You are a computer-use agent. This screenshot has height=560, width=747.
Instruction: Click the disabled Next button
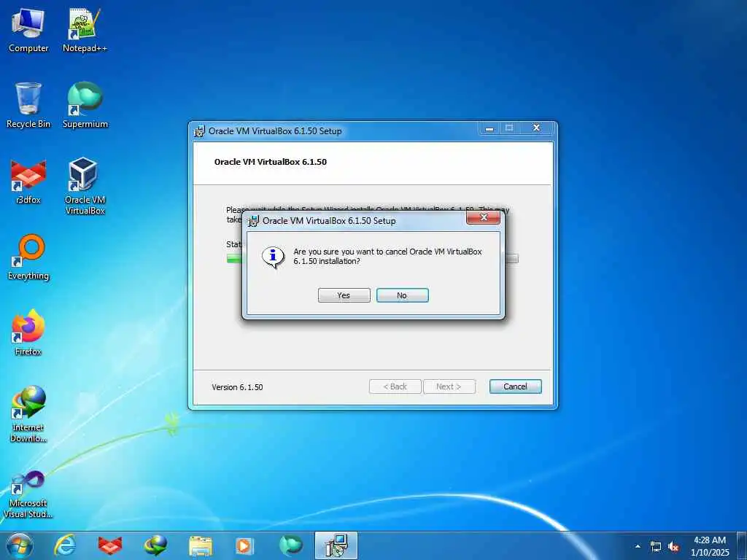(x=449, y=386)
